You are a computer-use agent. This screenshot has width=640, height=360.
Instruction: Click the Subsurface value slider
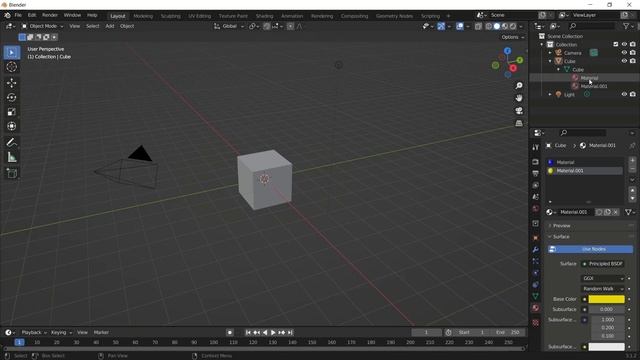coord(607,309)
